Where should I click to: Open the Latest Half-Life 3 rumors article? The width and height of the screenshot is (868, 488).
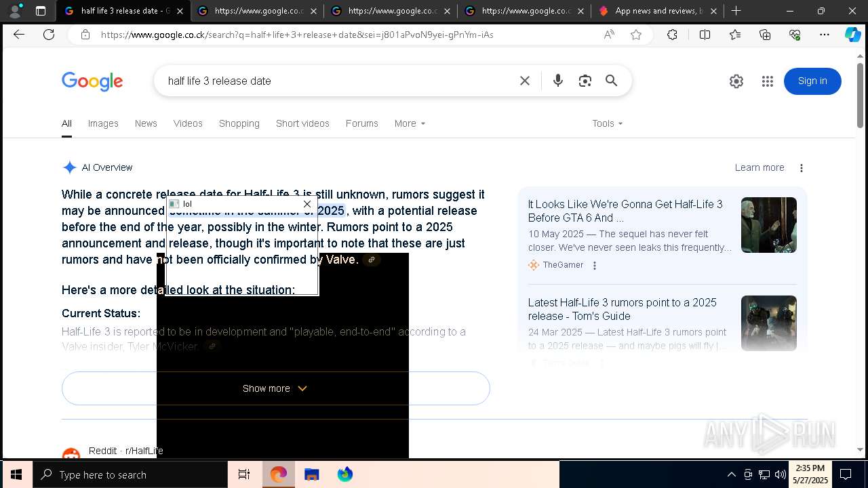623,309
